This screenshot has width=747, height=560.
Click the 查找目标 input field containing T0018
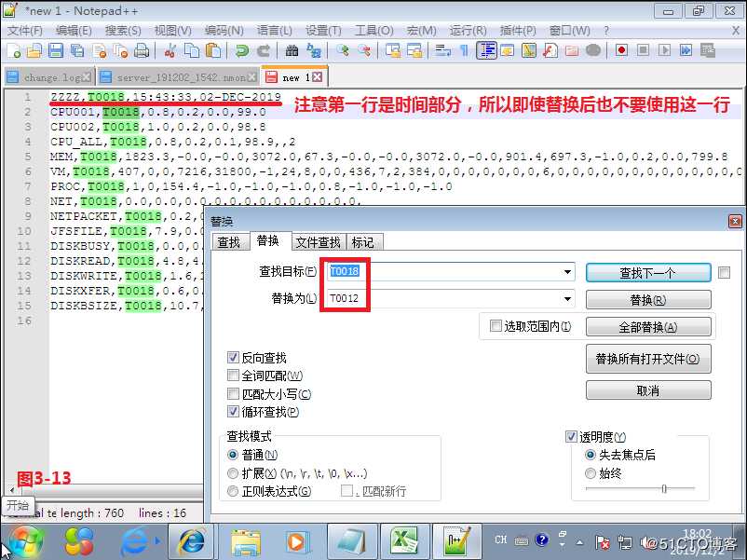tap(451, 272)
